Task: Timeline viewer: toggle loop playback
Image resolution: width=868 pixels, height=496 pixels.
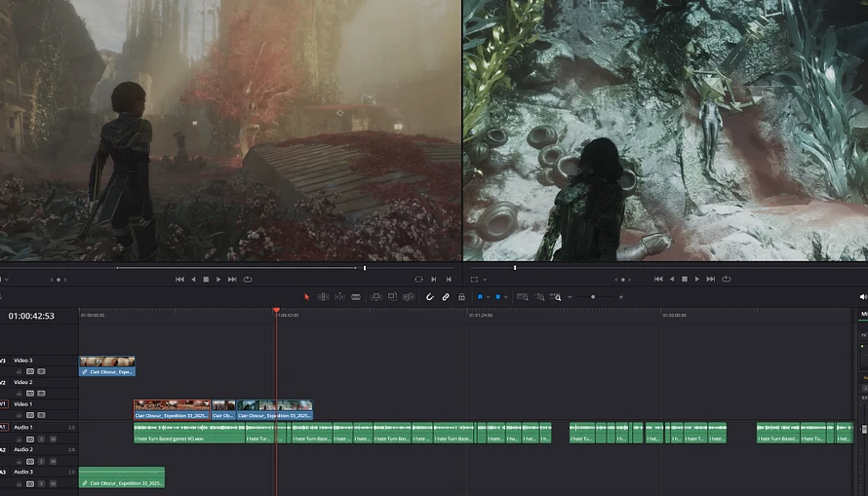Action: click(727, 280)
